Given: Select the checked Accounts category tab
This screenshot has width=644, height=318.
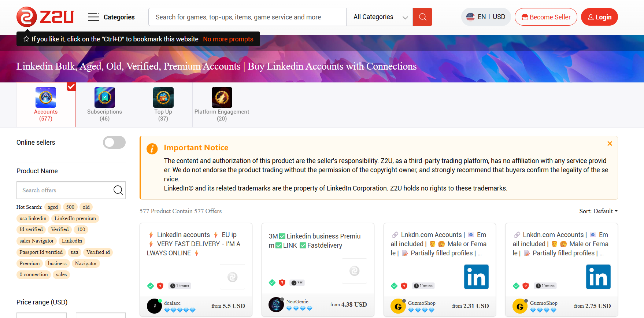Looking at the screenshot, I should (46, 104).
